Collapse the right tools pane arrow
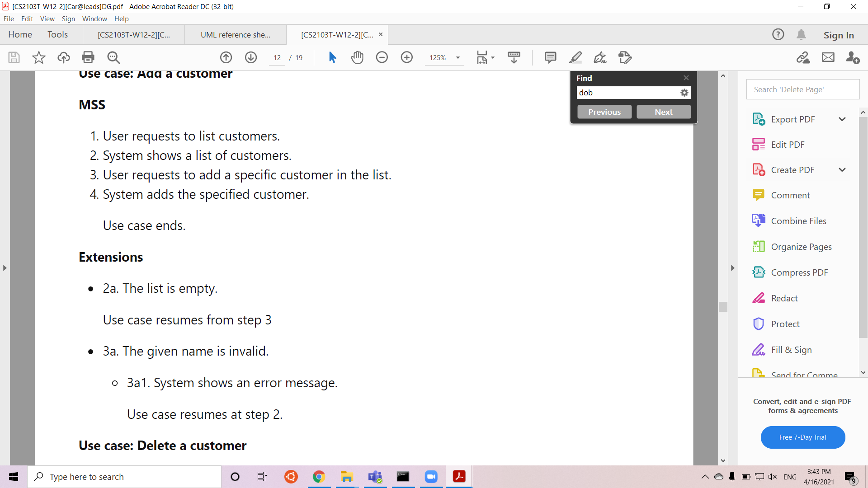Screen dimensions: 868x488 click(732, 268)
